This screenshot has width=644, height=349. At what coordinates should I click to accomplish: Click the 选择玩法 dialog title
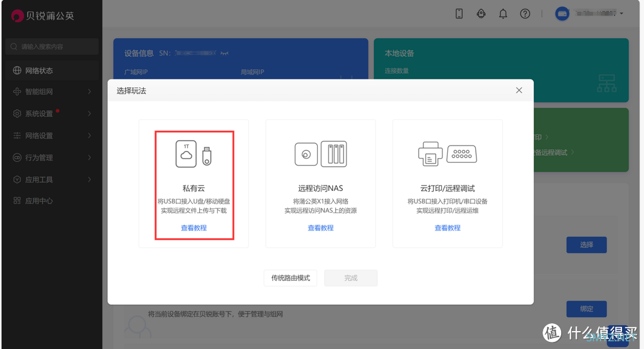tap(131, 91)
